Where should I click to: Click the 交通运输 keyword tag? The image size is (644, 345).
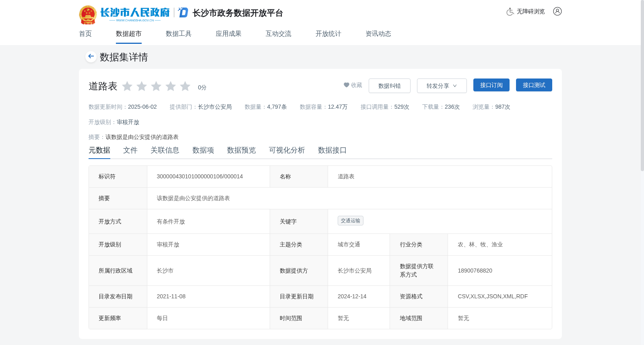[351, 221]
